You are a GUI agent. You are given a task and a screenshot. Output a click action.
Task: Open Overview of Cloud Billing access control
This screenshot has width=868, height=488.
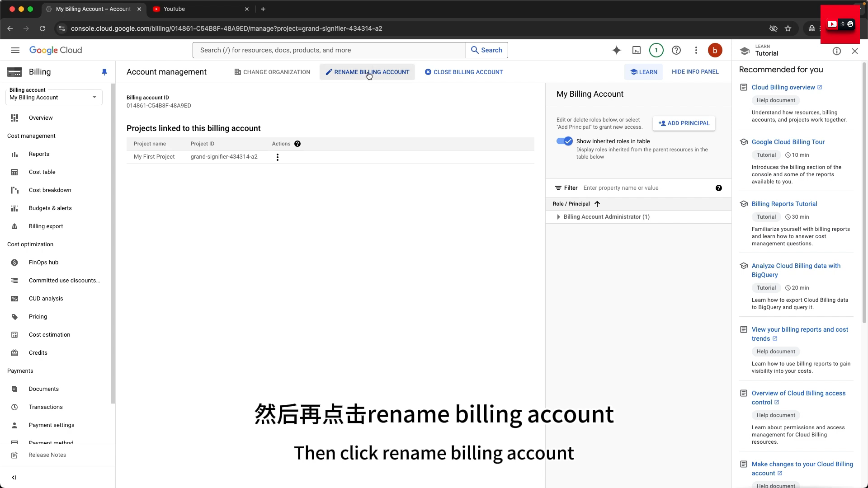pos(798,398)
